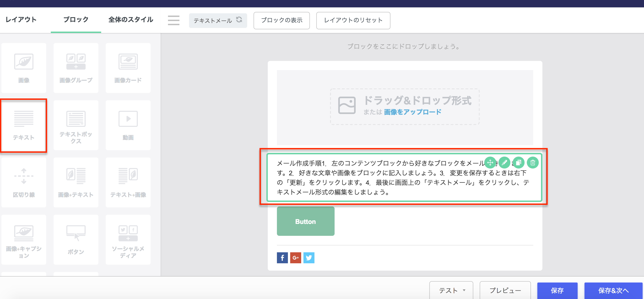Screen dimensions: 644x299
Task: Select the テキスト block
Action: click(24, 125)
